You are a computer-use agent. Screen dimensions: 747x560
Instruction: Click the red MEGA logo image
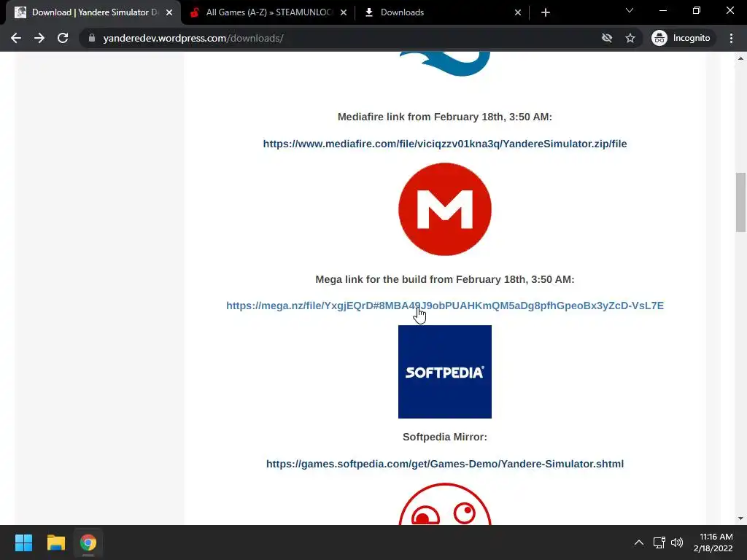pos(445,209)
